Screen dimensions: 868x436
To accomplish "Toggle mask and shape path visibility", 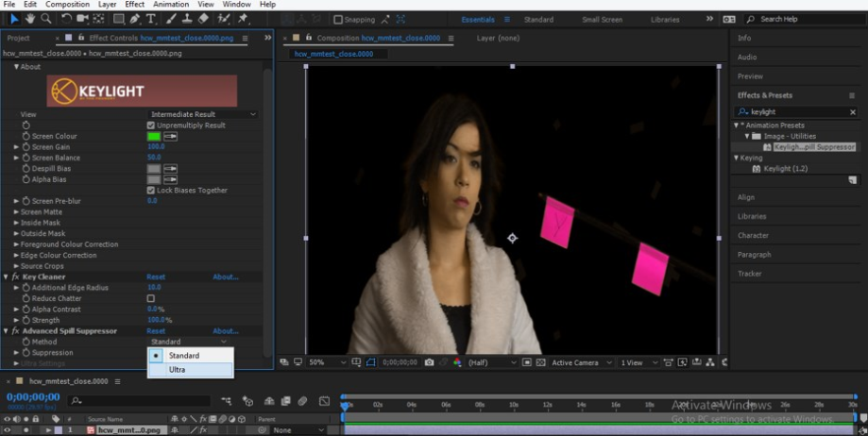I will 370,362.
